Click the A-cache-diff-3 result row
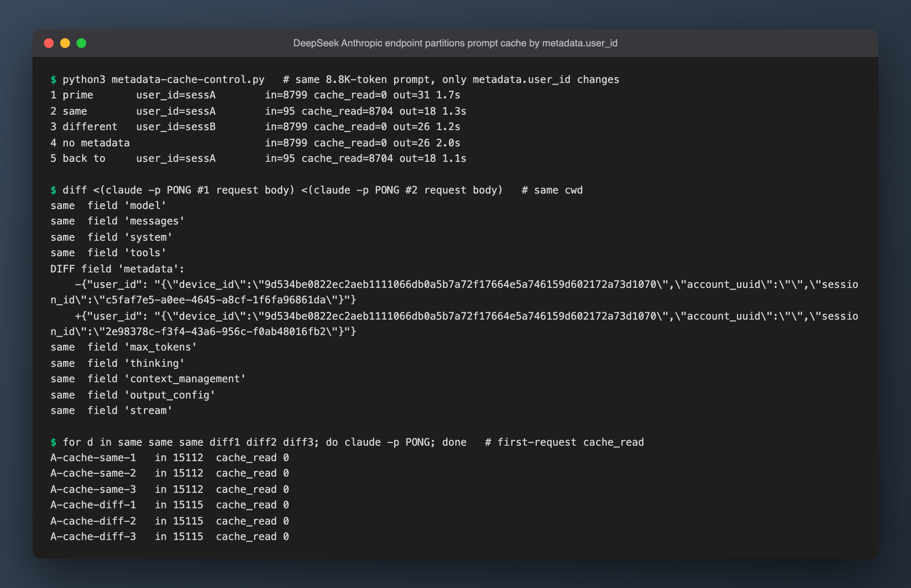 tap(170, 537)
